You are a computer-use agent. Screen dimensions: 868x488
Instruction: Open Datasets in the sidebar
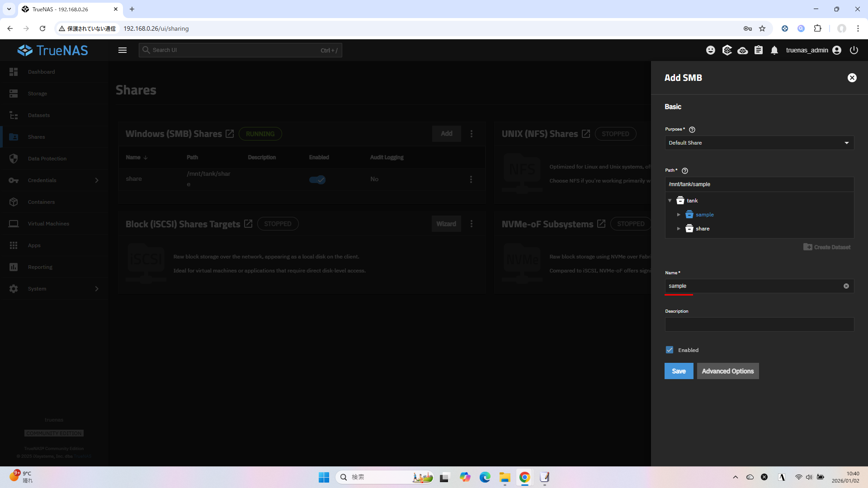click(x=38, y=115)
